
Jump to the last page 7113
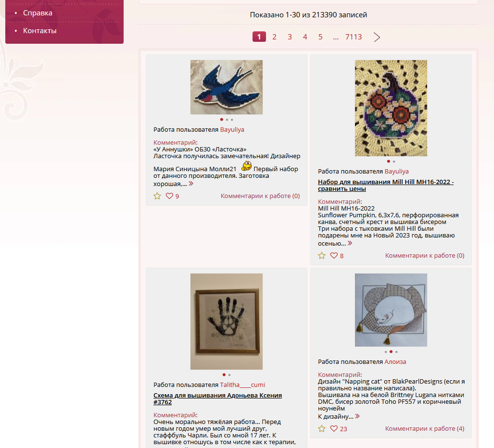(x=354, y=37)
